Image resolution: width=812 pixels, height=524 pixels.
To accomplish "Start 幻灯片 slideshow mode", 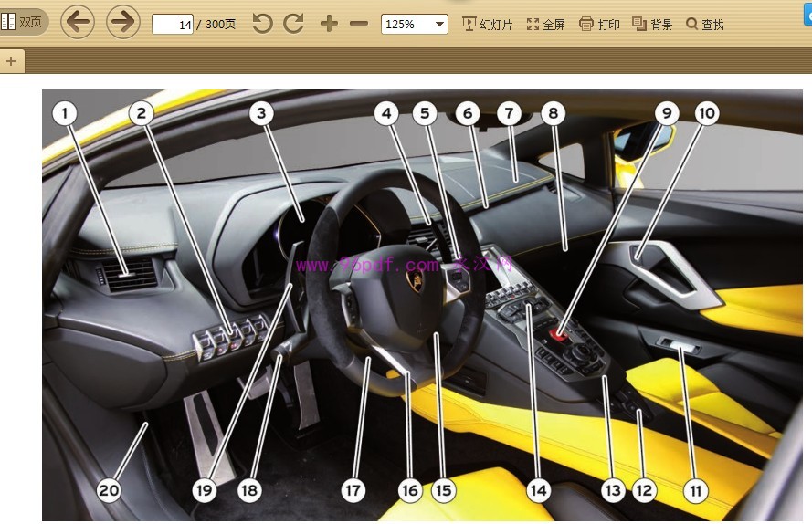I will (x=488, y=25).
